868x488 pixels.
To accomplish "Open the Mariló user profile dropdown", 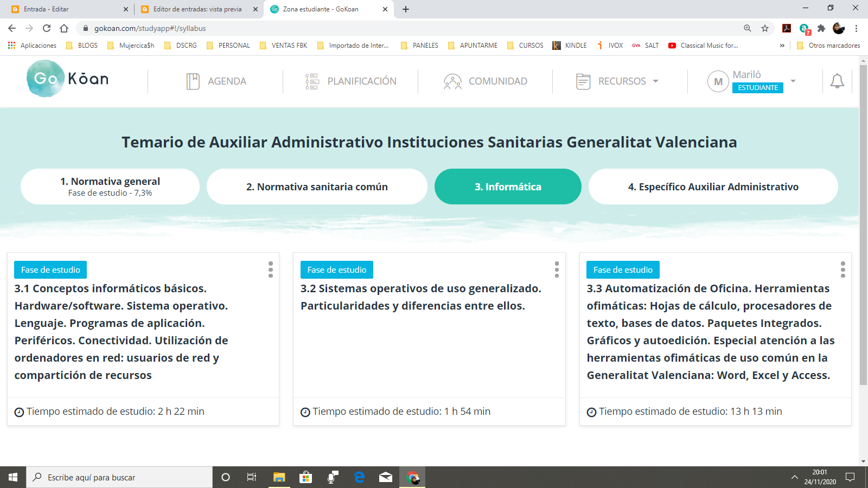I will tap(793, 81).
